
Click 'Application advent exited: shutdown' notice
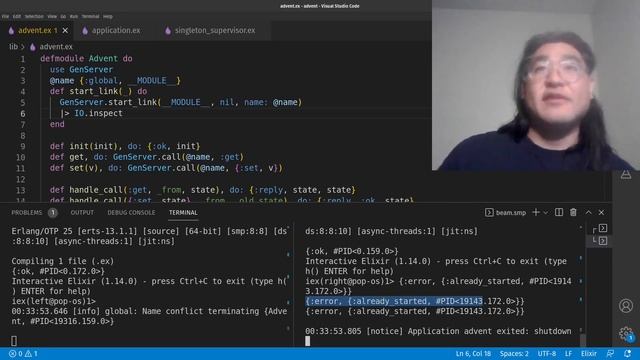pos(489,331)
